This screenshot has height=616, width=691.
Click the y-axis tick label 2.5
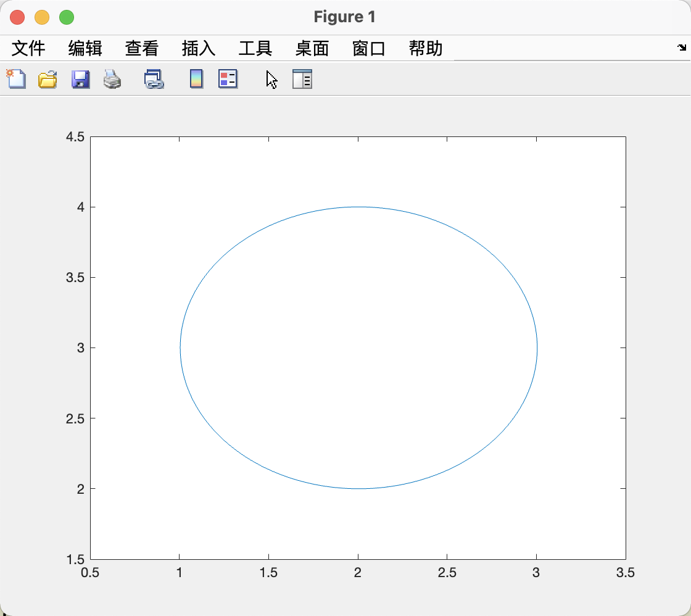[x=75, y=418]
